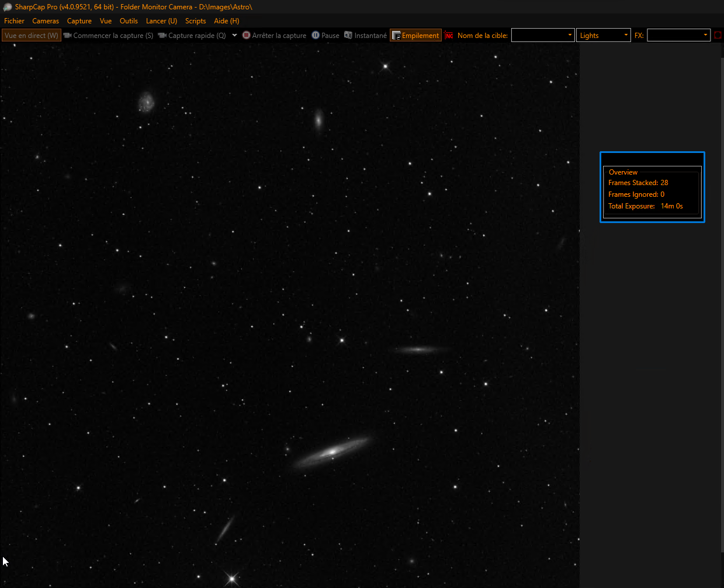
Task: Open the Lancer (U) menu
Action: [x=161, y=21]
